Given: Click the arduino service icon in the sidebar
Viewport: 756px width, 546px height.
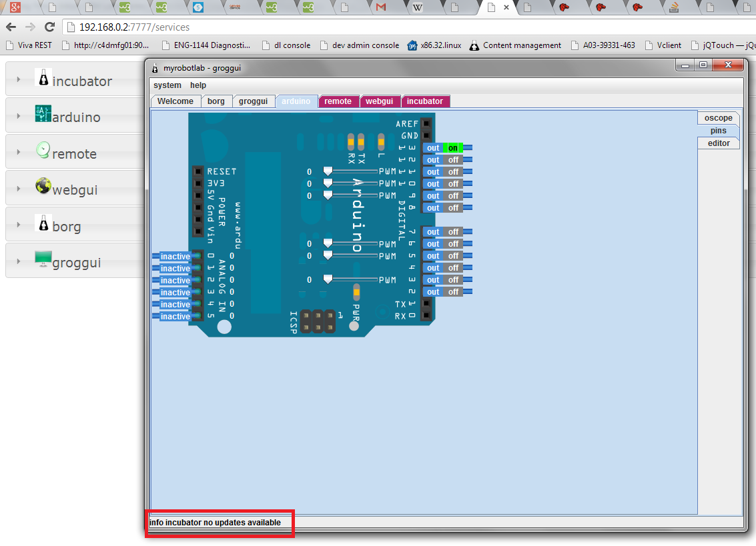Looking at the screenshot, I should [x=43, y=114].
